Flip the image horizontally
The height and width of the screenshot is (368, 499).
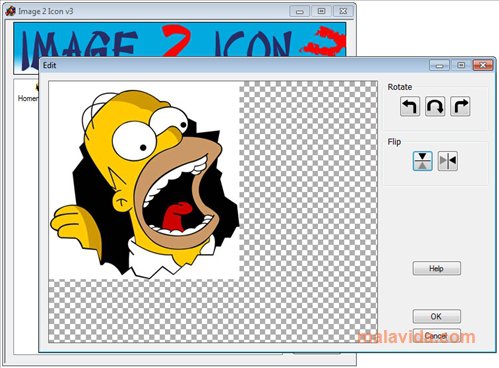tap(448, 161)
